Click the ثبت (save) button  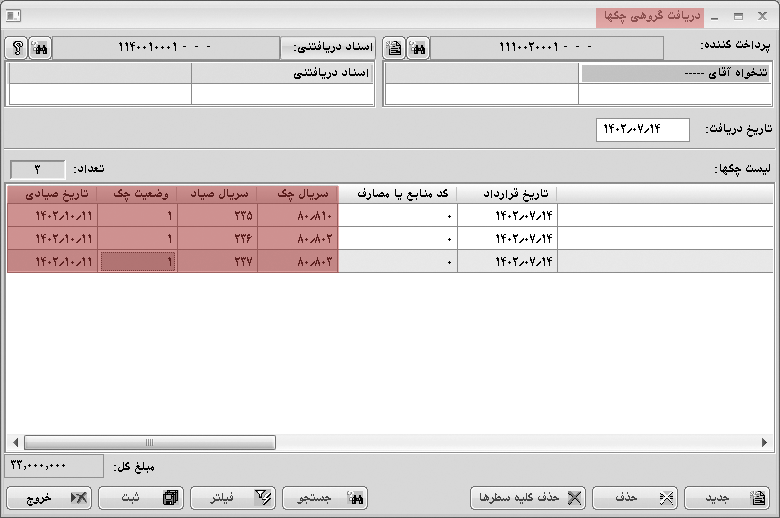coord(145,497)
